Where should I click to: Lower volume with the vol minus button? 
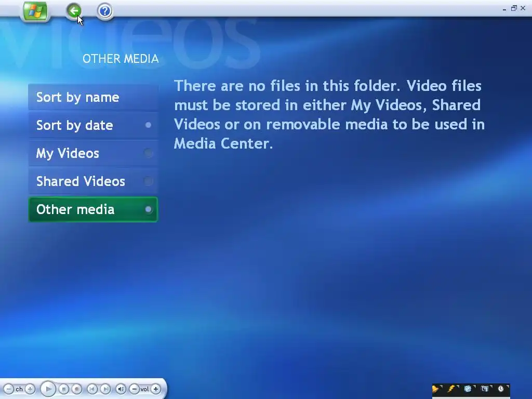point(135,389)
